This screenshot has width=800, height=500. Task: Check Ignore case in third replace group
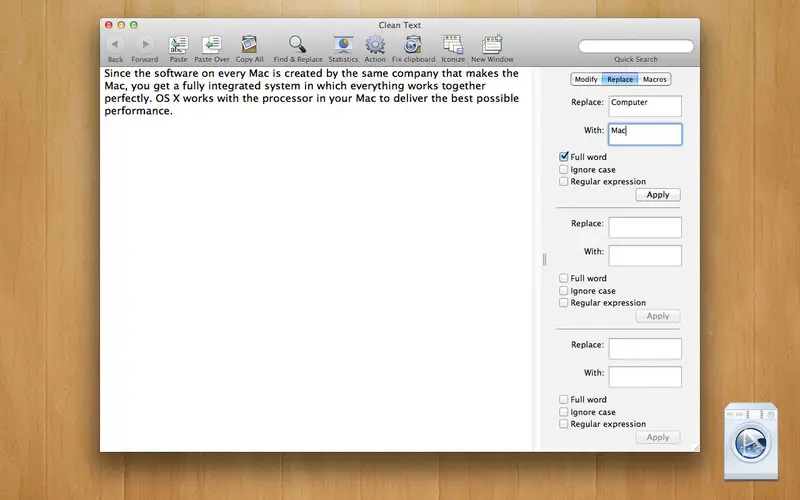[564, 412]
